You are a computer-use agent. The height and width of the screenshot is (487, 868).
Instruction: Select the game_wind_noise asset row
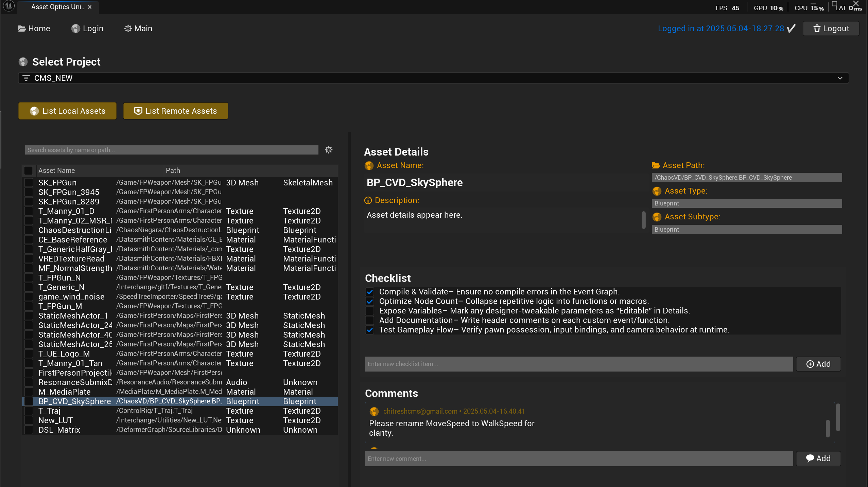coord(180,297)
